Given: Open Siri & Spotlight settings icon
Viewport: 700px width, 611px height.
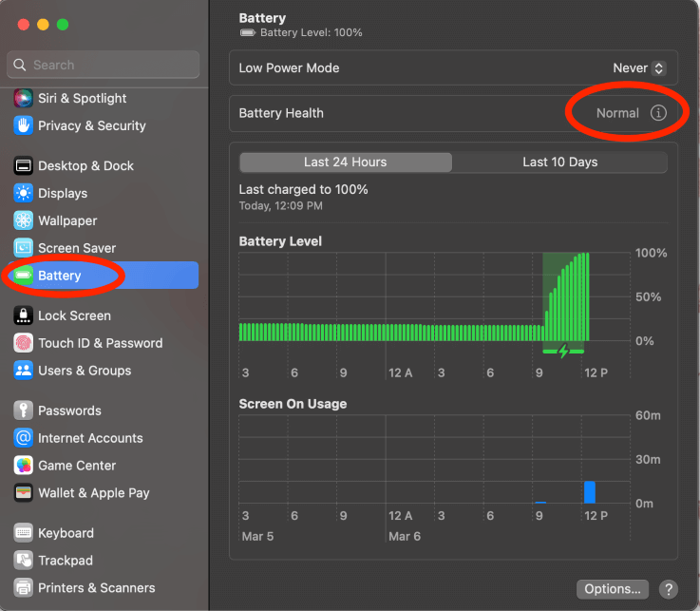Looking at the screenshot, I should (24, 98).
